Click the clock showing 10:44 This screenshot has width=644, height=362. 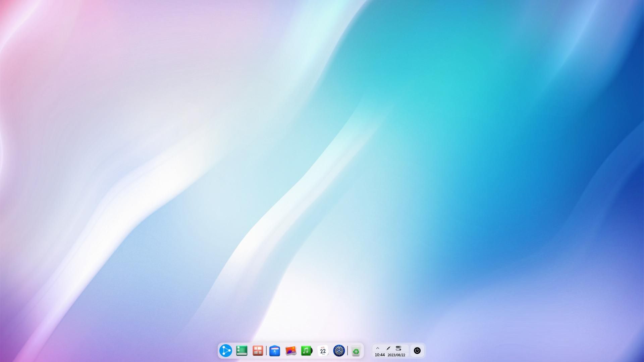coord(379,355)
